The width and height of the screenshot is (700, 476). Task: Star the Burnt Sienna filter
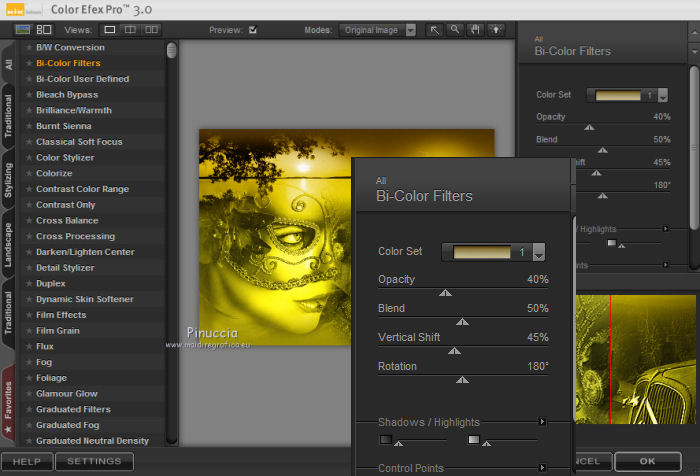point(29,126)
